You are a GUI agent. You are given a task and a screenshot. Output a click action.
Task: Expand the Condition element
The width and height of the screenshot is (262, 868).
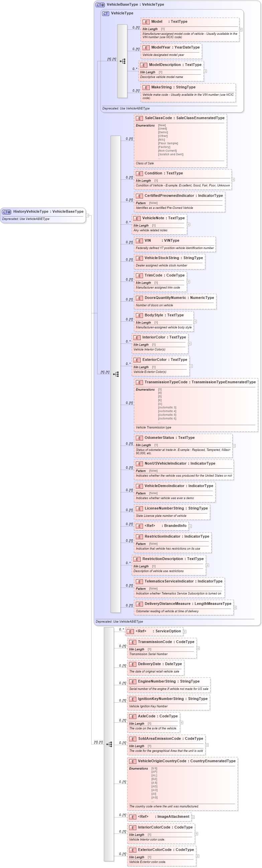[x=233, y=180]
